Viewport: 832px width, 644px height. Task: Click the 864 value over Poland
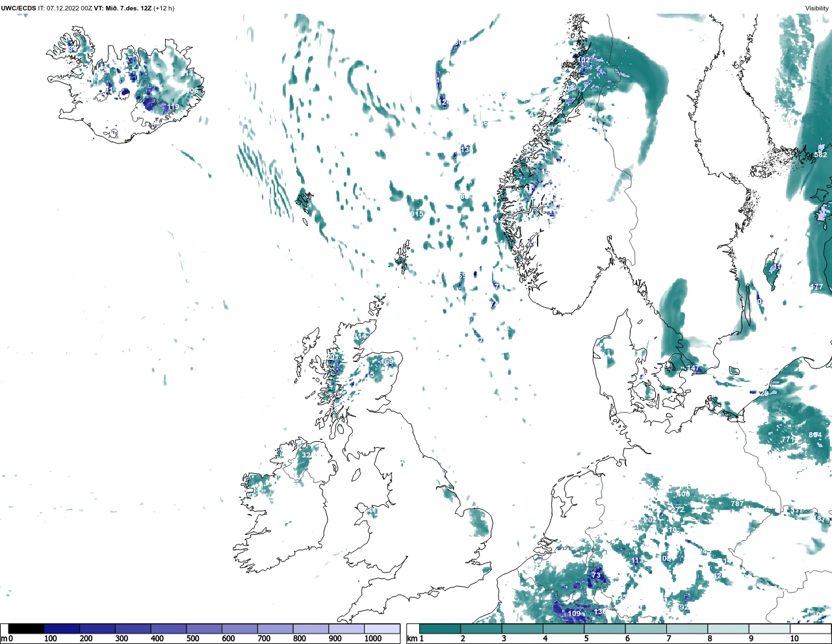point(815,435)
